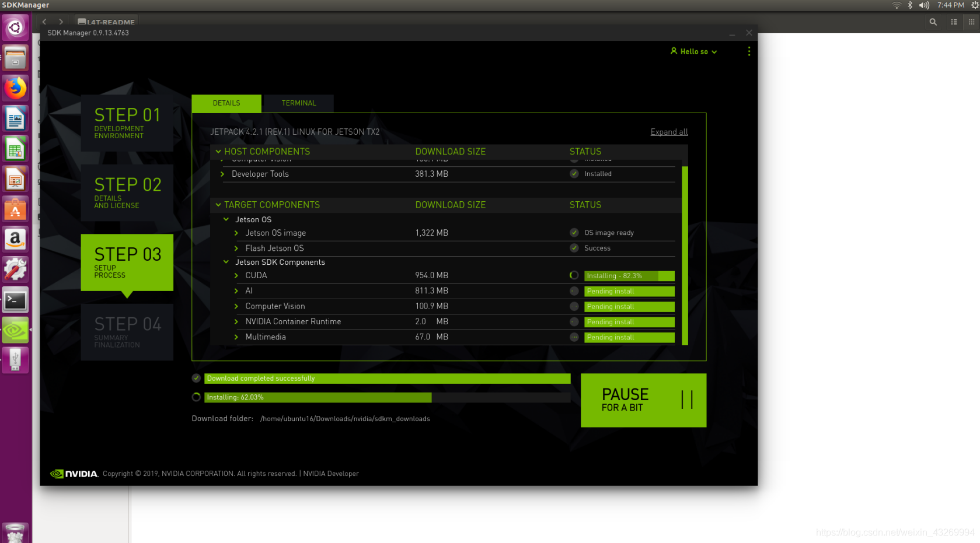Open the Hello so account dropdown

694,51
